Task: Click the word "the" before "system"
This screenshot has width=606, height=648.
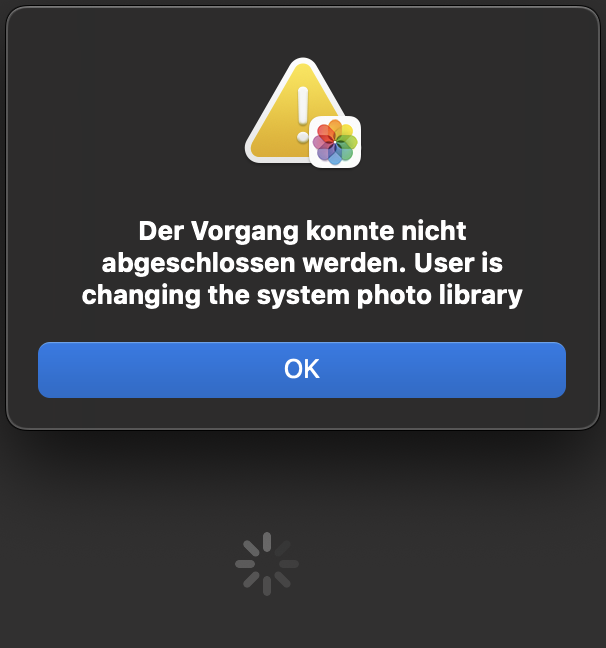Action: [x=229, y=295]
